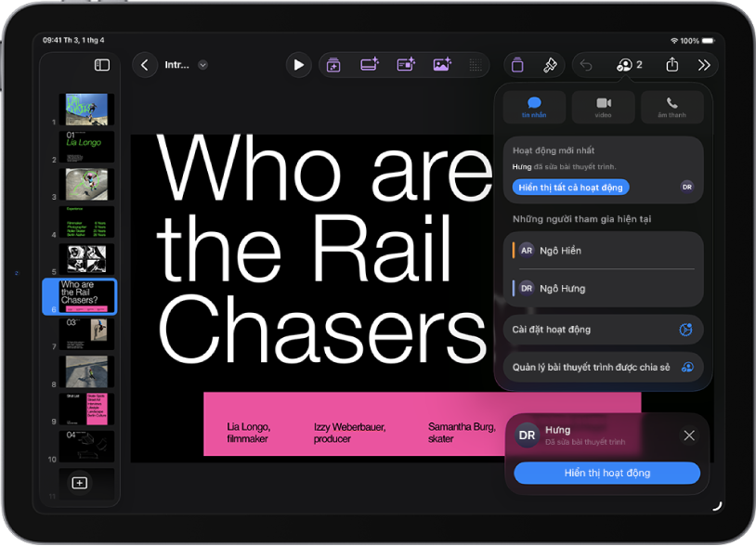This screenshot has height=546, width=756.
Task: Open Cài đặt hoạt động settings
Action: tap(603, 330)
